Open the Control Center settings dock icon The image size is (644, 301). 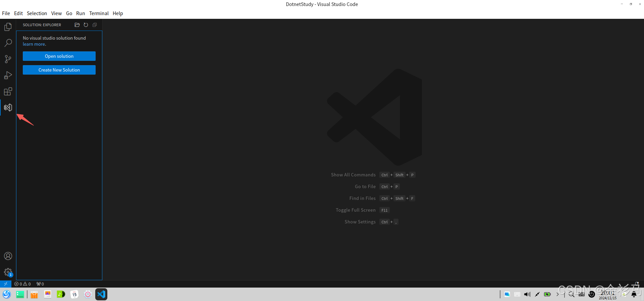pos(88,294)
